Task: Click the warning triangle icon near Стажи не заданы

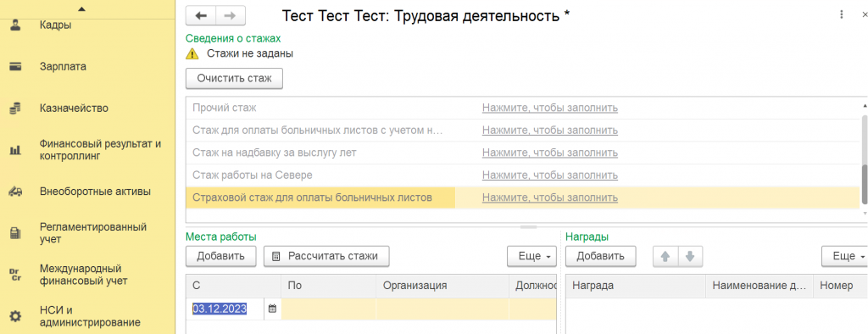Action: 192,53
